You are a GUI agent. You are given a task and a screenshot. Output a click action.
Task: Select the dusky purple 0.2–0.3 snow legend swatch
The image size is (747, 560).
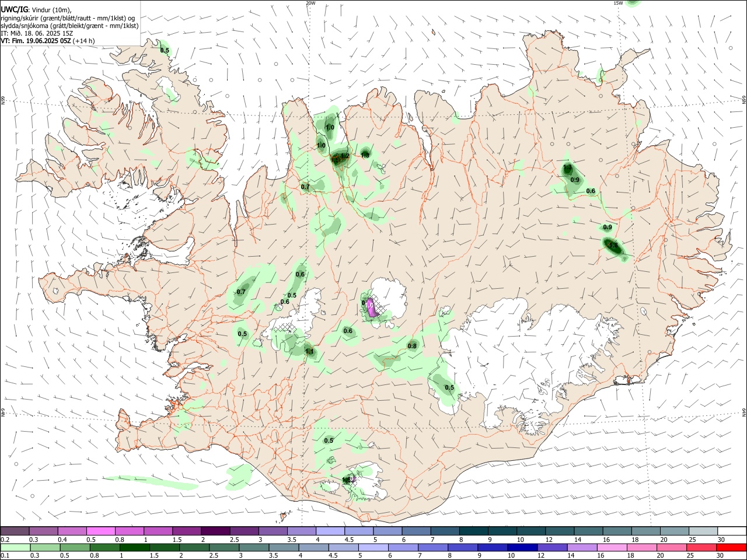click(15, 531)
